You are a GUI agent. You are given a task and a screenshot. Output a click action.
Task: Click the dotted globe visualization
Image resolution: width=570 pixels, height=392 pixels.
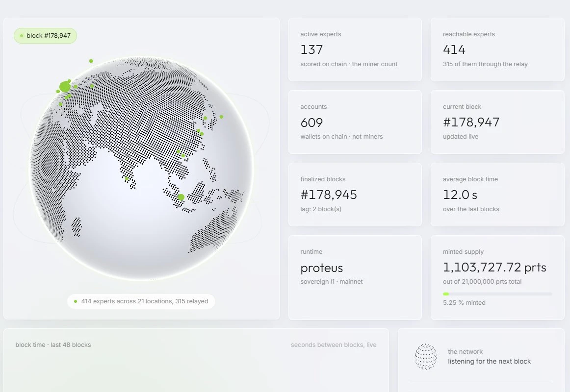click(x=141, y=168)
